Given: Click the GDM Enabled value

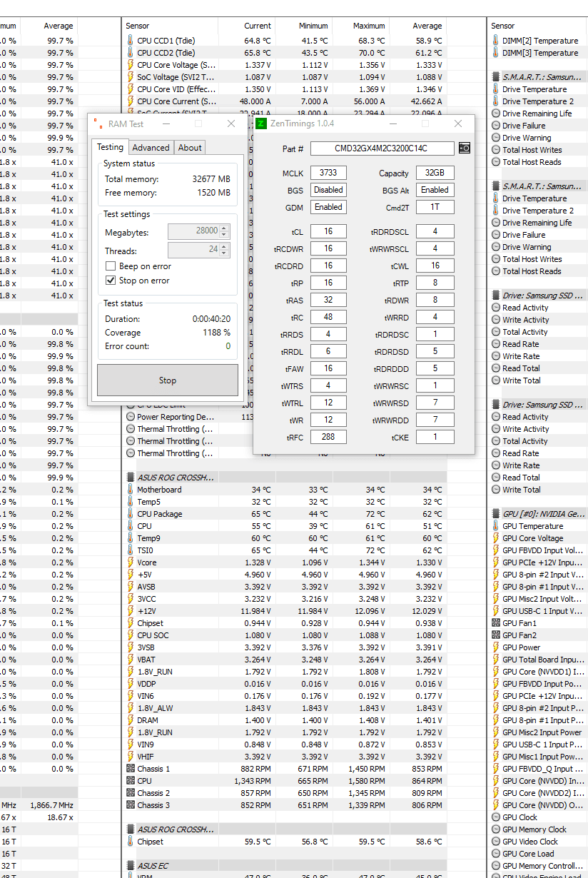Looking at the screenshot, I should coord(328,207).
